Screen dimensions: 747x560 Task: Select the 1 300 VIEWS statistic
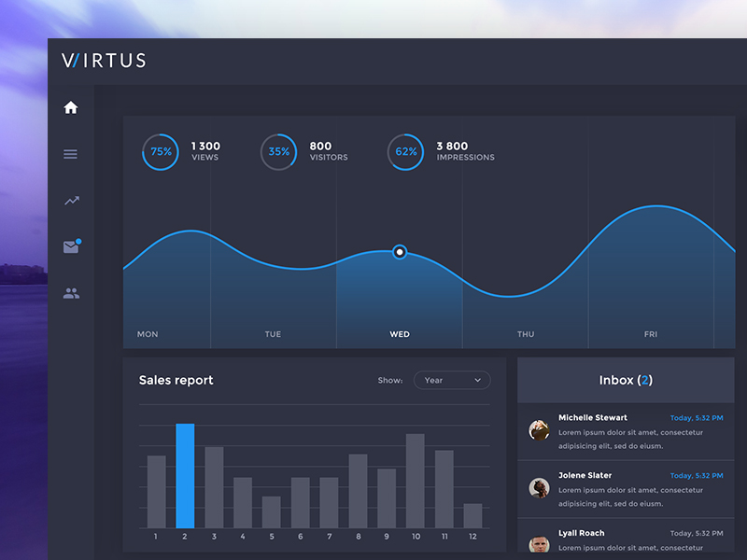(205, 151)
